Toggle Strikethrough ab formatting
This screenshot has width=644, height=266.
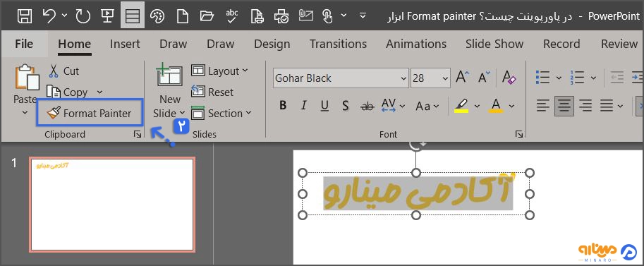(x=367, y=107)
